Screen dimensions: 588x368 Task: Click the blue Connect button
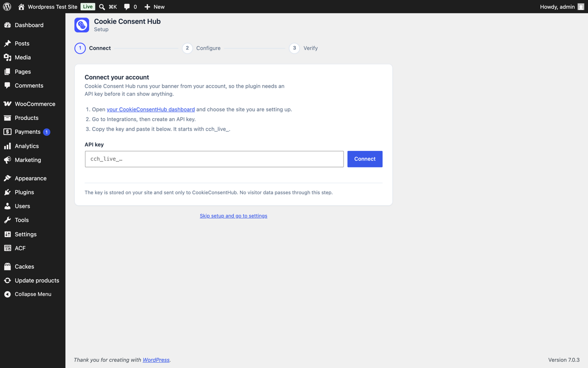(365, 159)
